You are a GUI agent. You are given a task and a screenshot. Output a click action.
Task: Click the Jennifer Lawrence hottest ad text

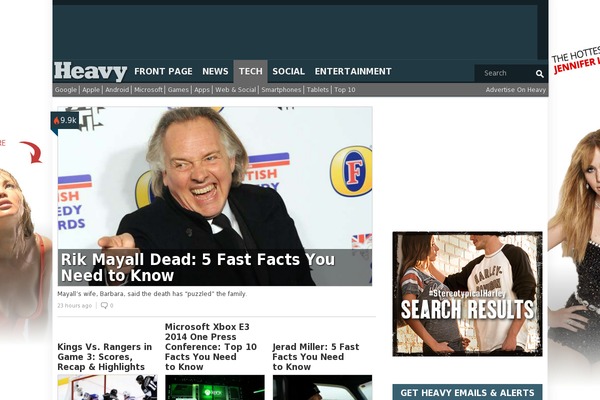coord(576,60)
